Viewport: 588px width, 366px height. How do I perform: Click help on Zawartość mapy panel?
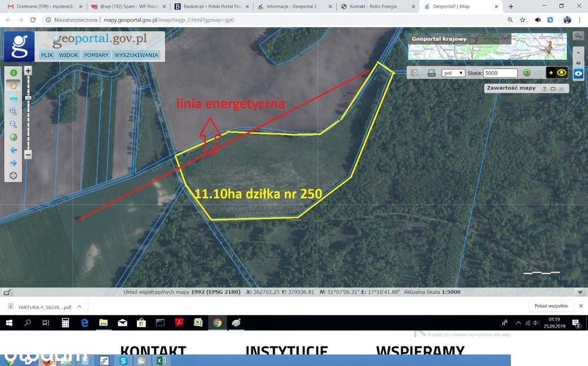(x=545, y=88)
